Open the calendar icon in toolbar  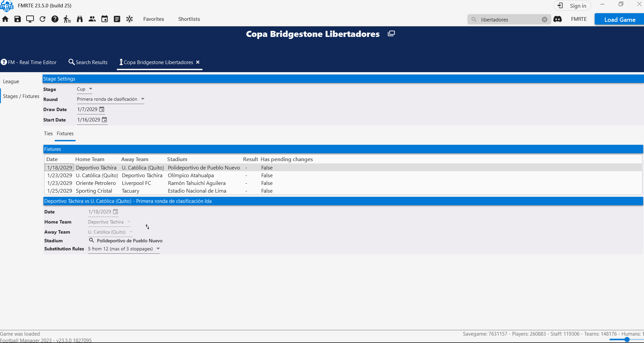coord(104,19)
